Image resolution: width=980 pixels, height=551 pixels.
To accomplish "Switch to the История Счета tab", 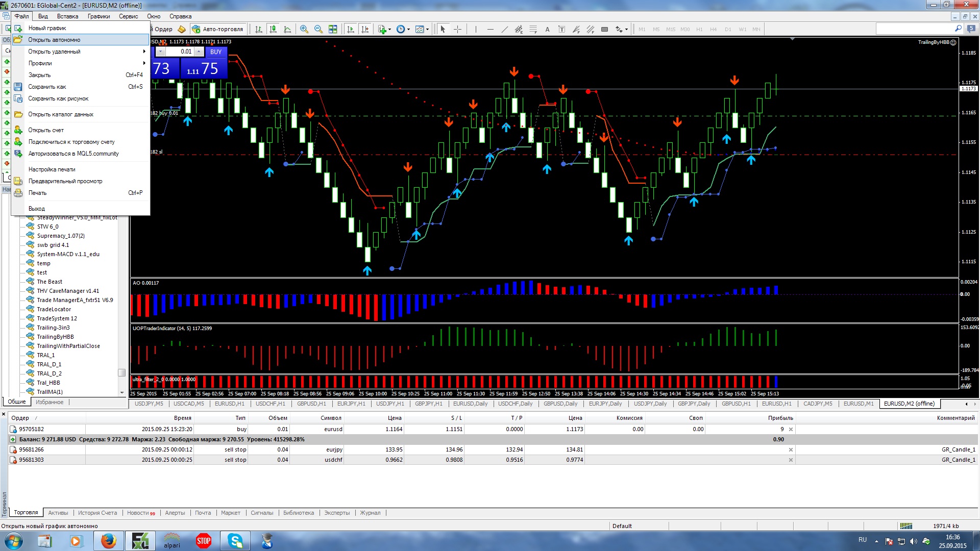I will [97, 513].
